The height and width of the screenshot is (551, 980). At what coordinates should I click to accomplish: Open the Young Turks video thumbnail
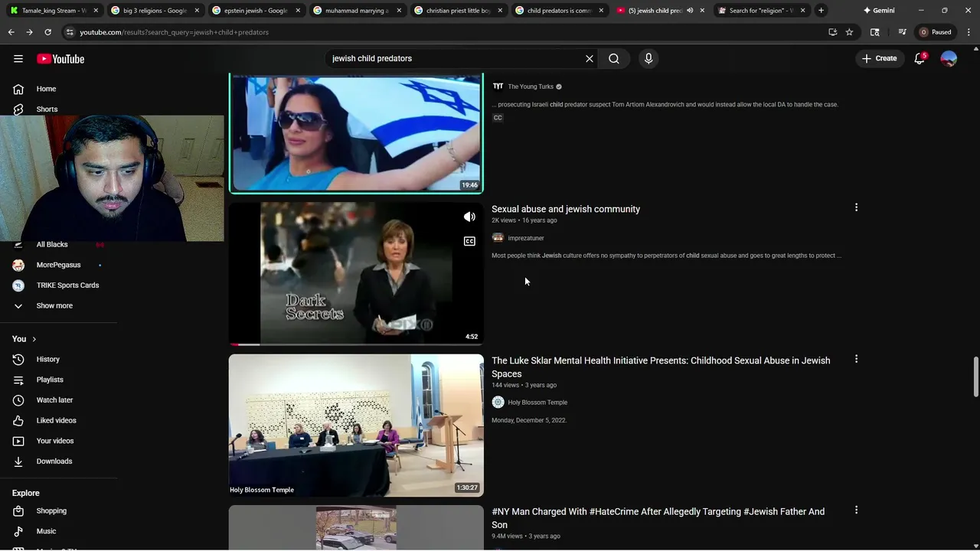click(356, 133)
